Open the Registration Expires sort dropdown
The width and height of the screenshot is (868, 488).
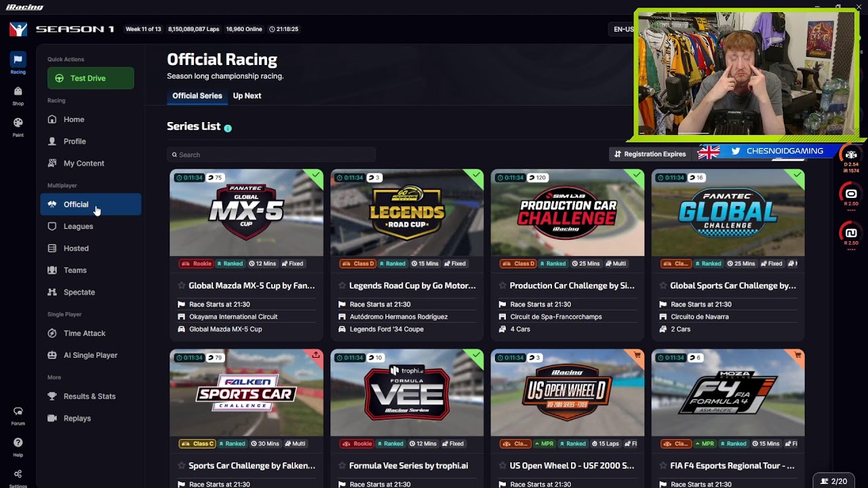(650, 154)
